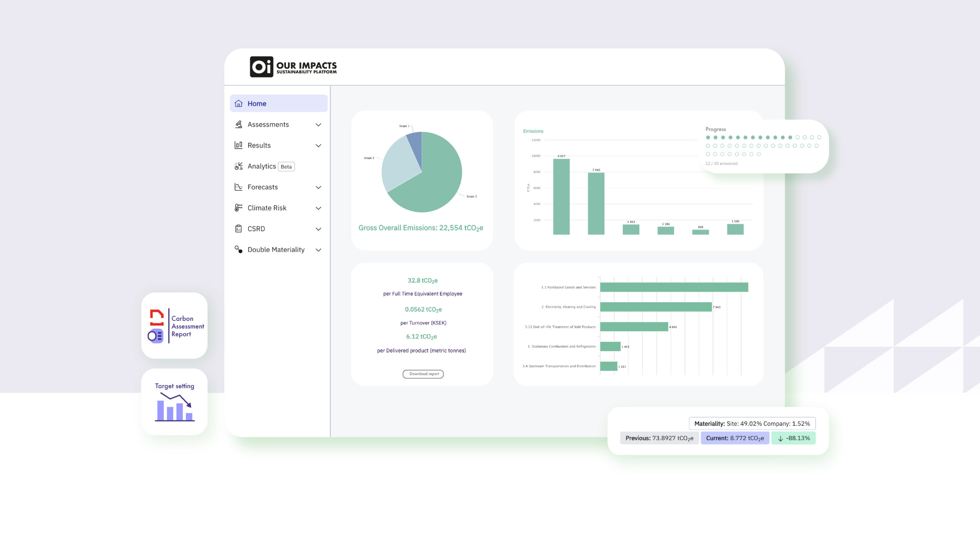Click the Target setting card
This screenshot has height=549, width=980.
click(174, 402)
